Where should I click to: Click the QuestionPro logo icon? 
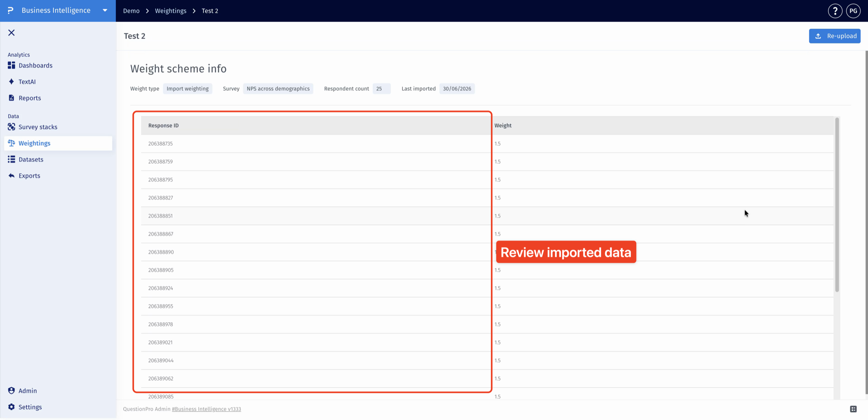[11, 10]
